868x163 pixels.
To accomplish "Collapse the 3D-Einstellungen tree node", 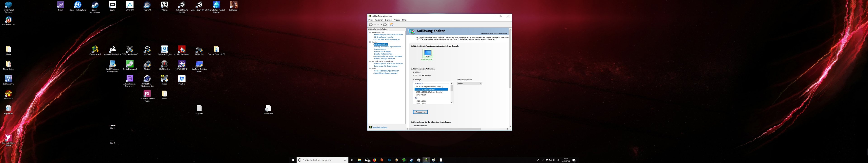I will (370, 32).
